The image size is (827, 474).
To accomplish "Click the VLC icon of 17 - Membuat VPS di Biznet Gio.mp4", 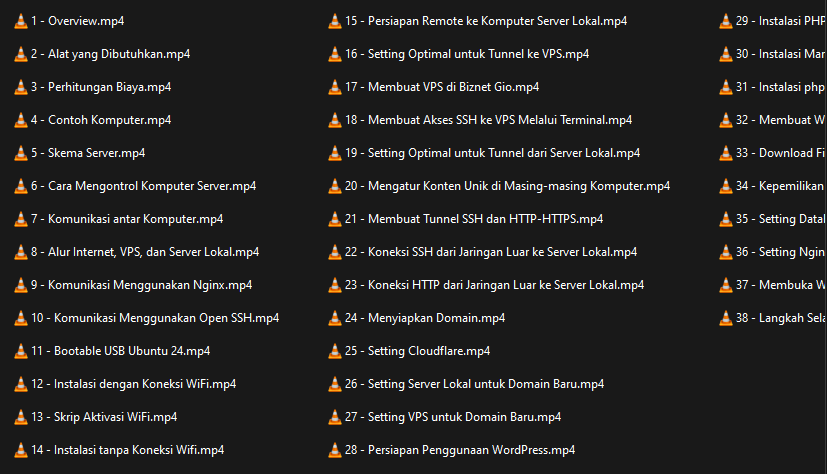I will (335, 87).
